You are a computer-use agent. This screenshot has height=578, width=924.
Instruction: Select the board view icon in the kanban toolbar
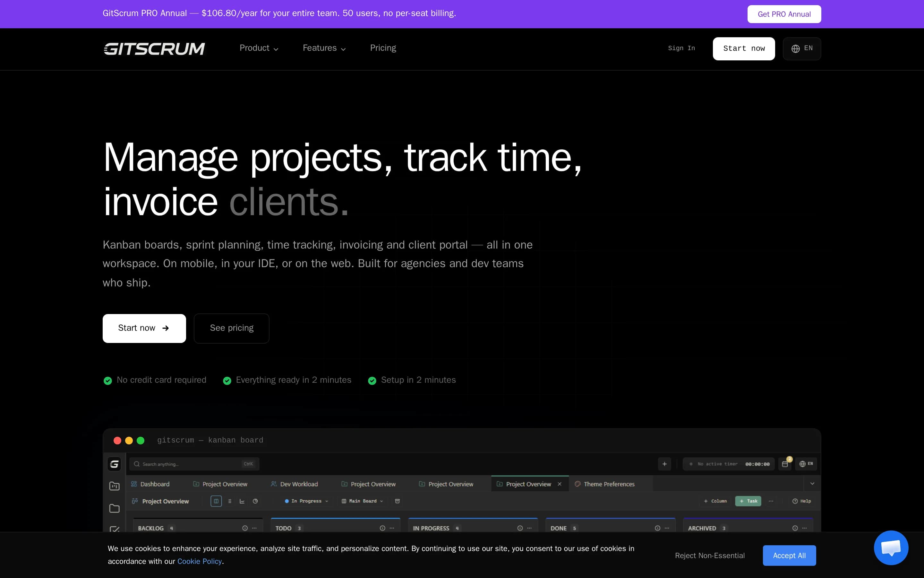coord(216,501)
